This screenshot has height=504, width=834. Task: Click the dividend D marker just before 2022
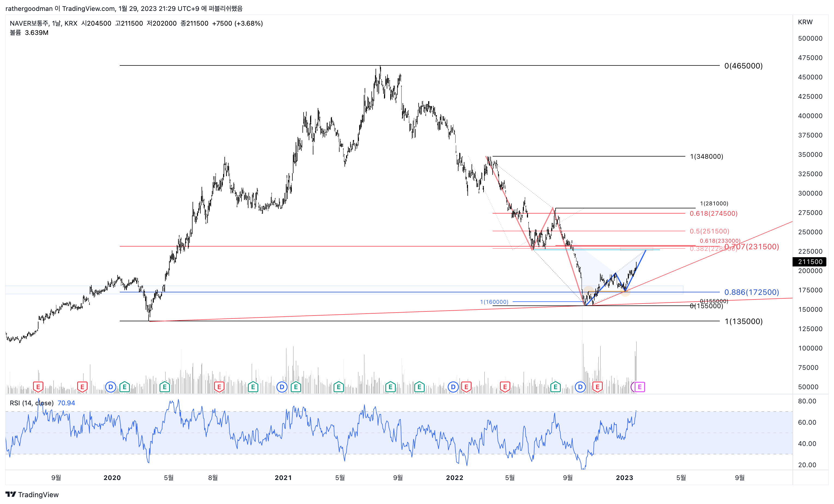coord(453,386)
